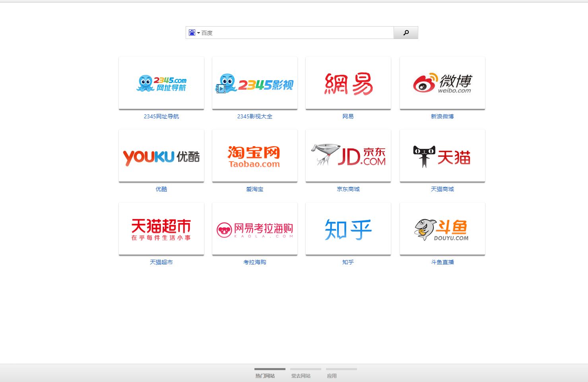The width and height of the screenshot is (588, 382).
Task: Follow the 天猫超市 text link
Action: (161, 262)
